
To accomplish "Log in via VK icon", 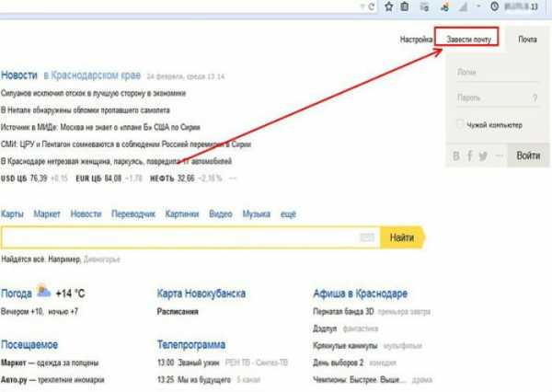I will click(x=456, y=156).
